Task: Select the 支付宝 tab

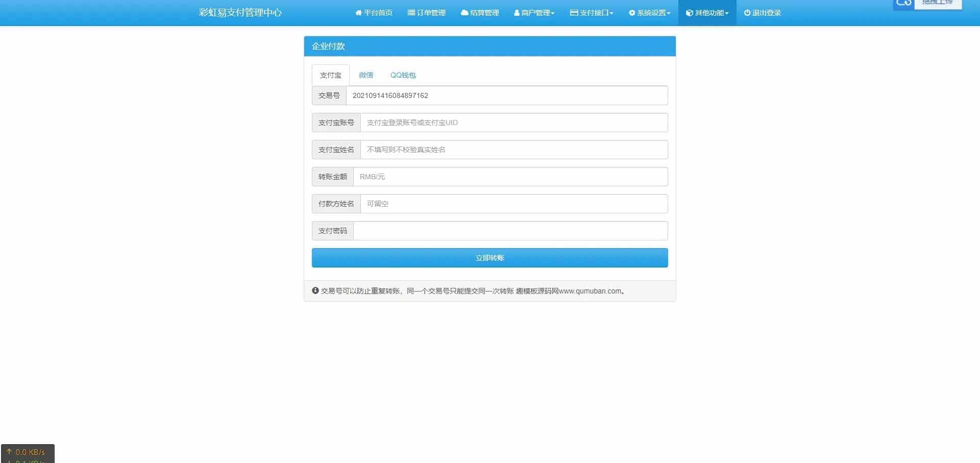Action: (331, 75)
